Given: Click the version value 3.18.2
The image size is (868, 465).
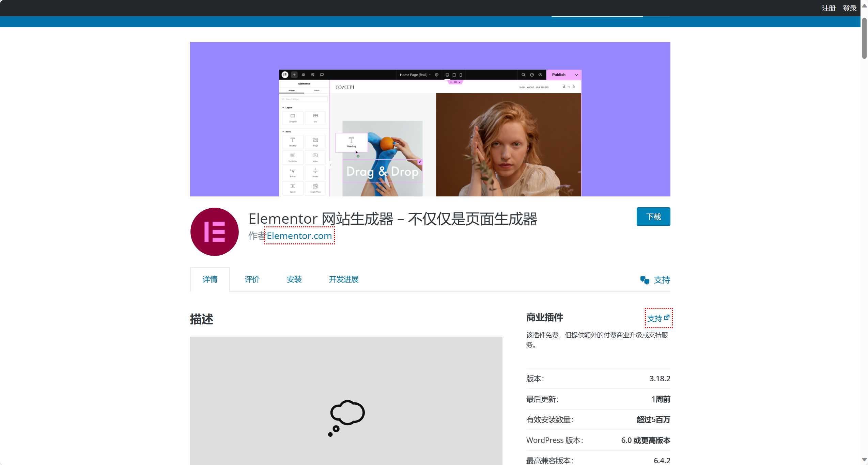Looking at the screenshot, I should [660, 379].
